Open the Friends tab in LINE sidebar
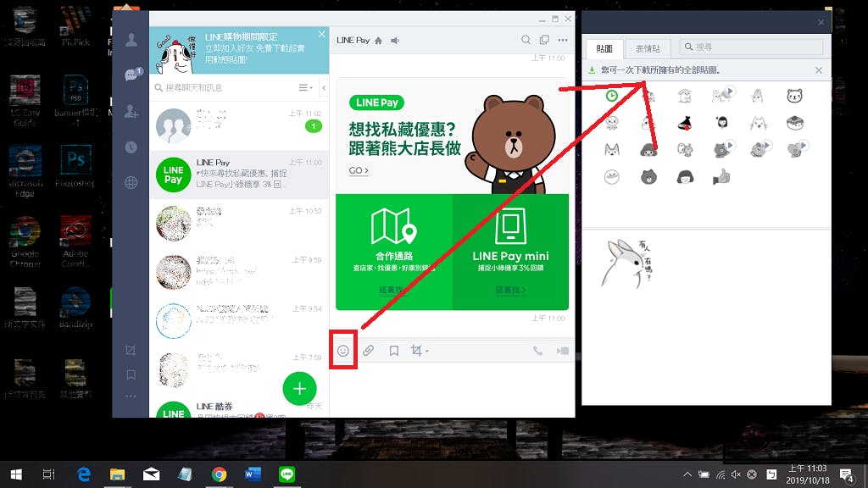This screenshot has width=868, height=488. tap(131, 40)
